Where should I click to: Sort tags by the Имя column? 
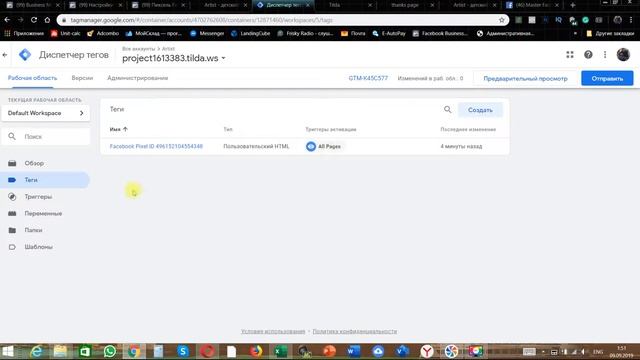[119, 129]
